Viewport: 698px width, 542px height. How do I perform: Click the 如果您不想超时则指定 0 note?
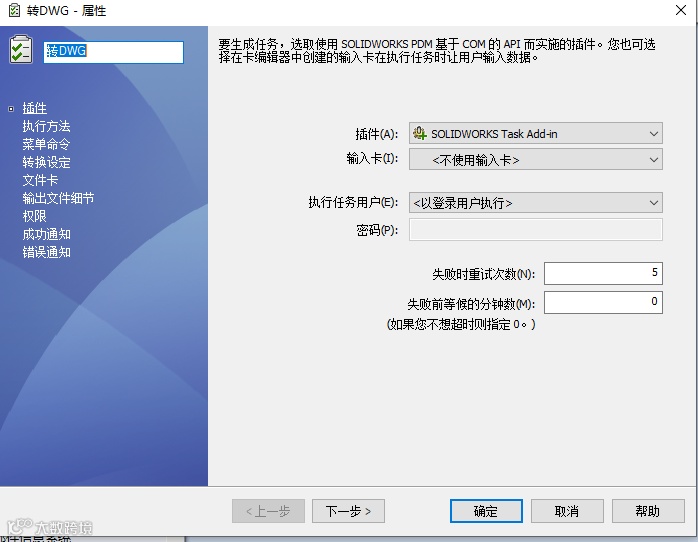click(x=461, y=324)
